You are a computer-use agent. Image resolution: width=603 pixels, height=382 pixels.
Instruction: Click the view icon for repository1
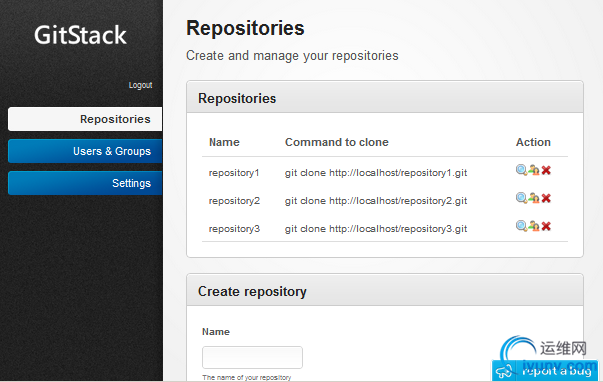521,170
